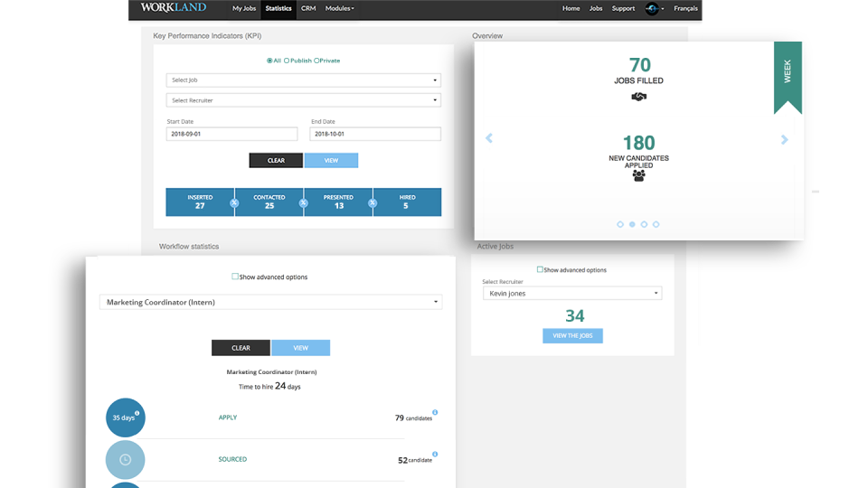Click the 34 active jobs number
This screenshot has width=868, height=488.
[575, 316]
